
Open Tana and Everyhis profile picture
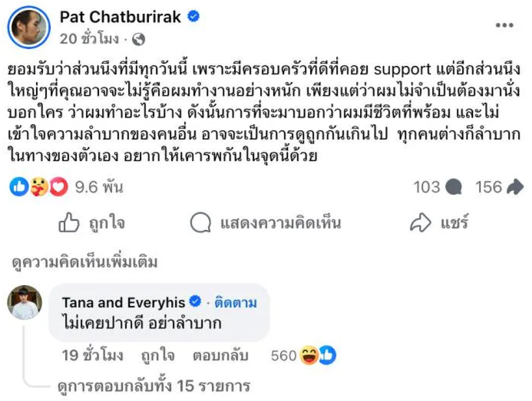pos(25,301)
